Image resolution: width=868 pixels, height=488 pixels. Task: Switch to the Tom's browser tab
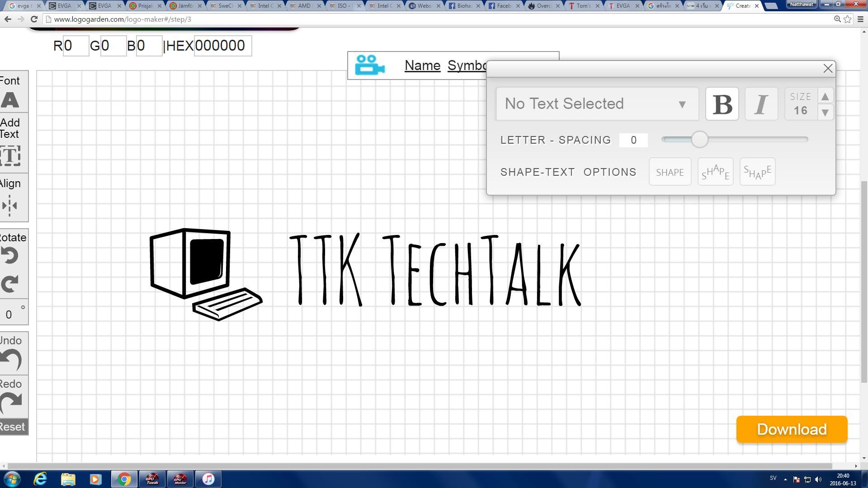click(x=583, y=6)
